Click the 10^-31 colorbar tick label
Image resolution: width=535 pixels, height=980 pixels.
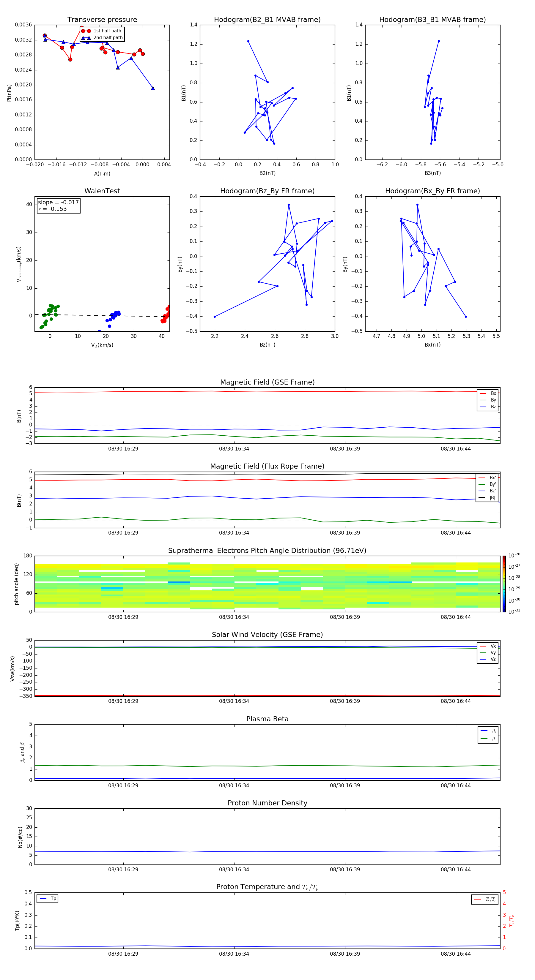pyautogui.click(x=514, y=611)
